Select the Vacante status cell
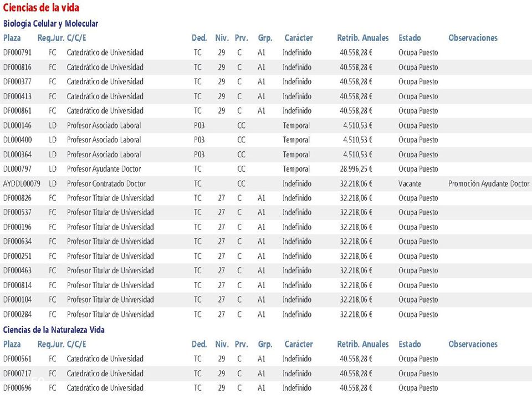This screenshot has height=399, width=532. tap(410, 184)
